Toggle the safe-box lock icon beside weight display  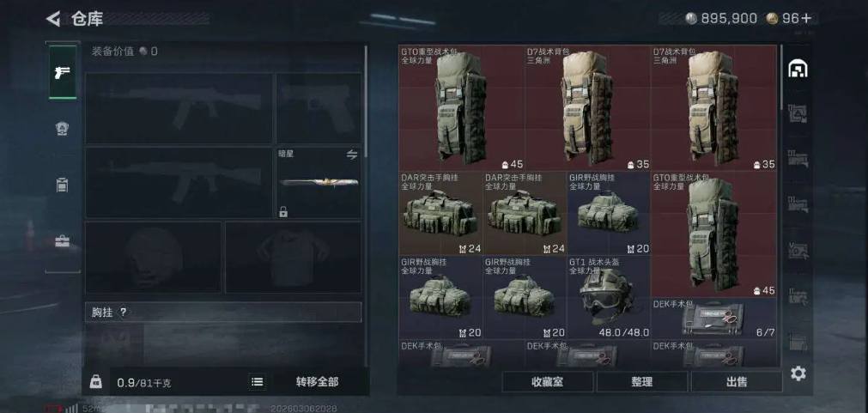click(x=96, y=381)
